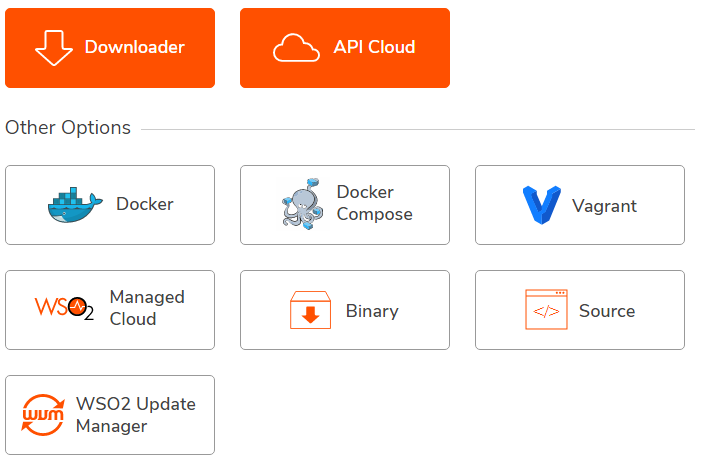Click the Docker Compose label text
The height and width of the screenshot is (463, 707).
click(374, 203)
